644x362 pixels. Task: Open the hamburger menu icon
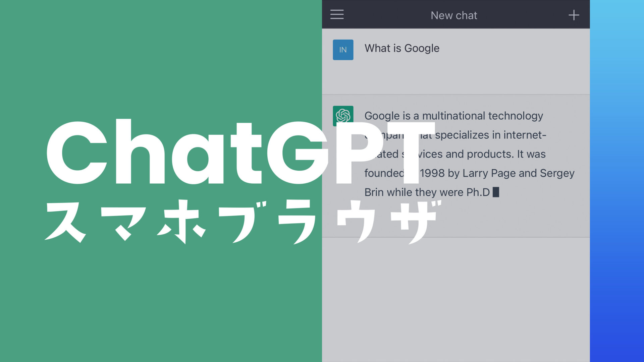pyautogui.click(x=337, y=14)
